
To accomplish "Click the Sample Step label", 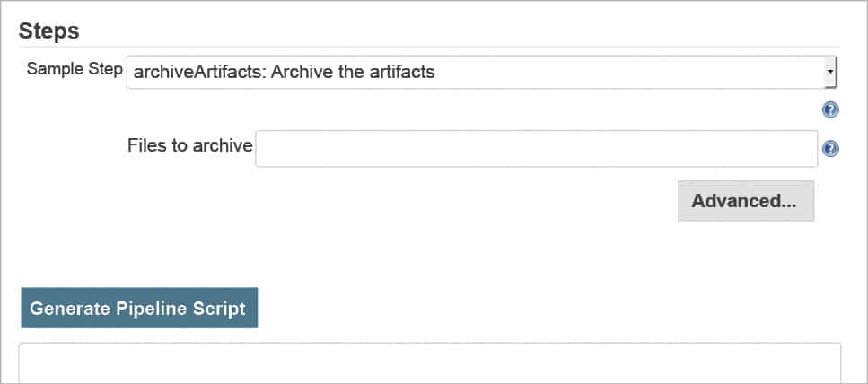I will tap(75, 69).
